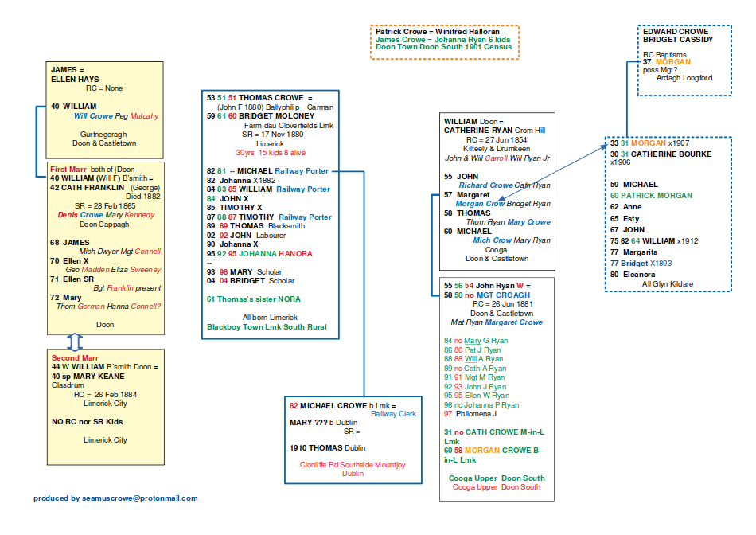Select the red First Marr heading
Image resolution: width=756 pixels, height=535 pixels.
[69, 170]
